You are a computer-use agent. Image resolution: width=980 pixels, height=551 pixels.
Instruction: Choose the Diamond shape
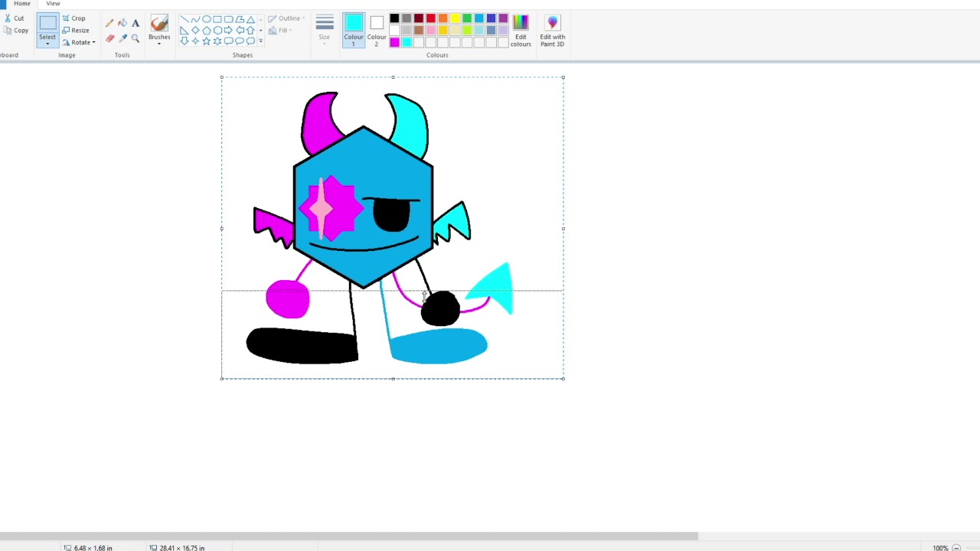click(x=195, y=31)
